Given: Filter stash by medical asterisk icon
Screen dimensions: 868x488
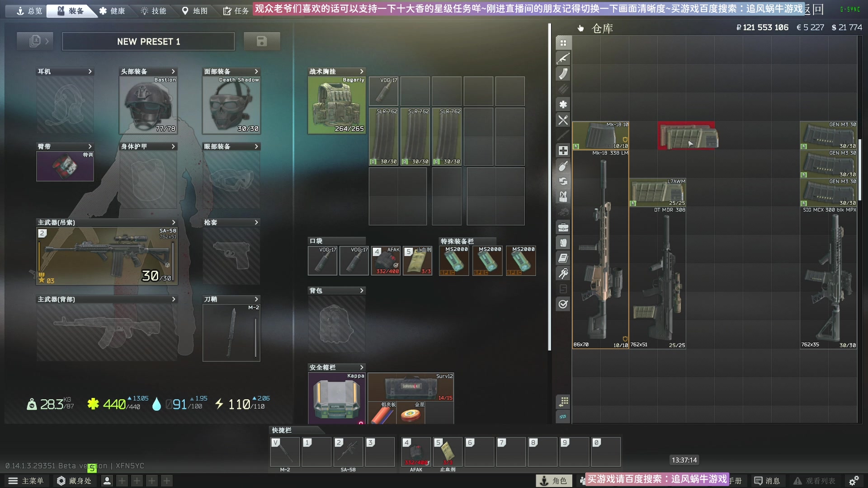Looking at the screenshot, I should coord(563,104).
